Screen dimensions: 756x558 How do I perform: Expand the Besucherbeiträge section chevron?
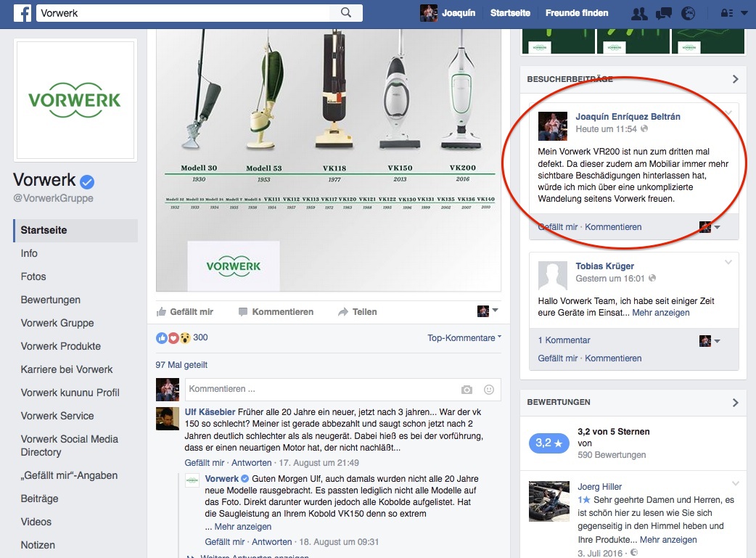point(735,79)
